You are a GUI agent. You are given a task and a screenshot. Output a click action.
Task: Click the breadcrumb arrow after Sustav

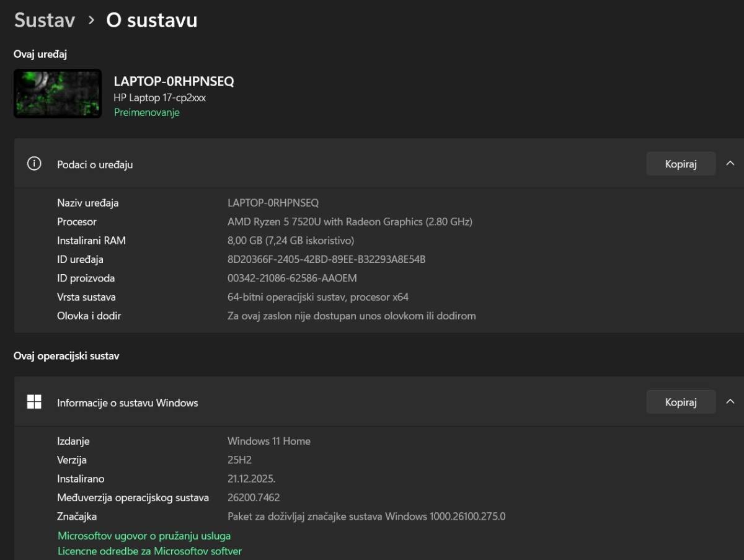91,20
